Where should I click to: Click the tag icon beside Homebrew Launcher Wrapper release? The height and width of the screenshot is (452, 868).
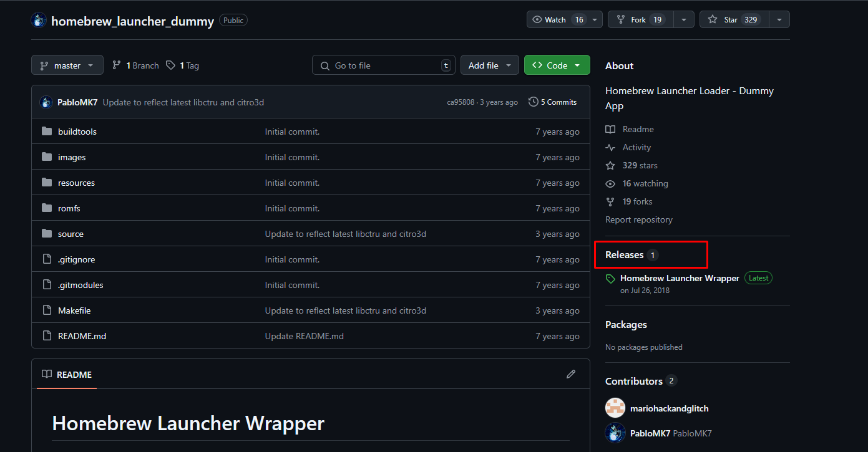click(610, 279)
